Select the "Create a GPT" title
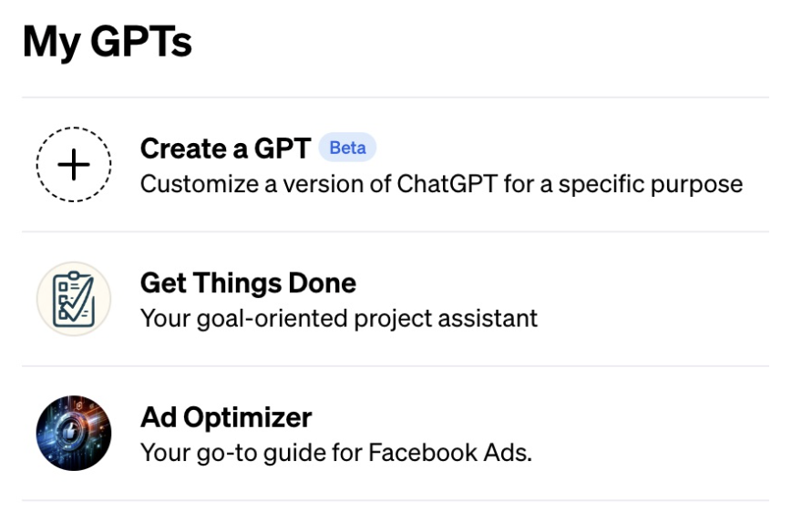This screenshot has width=802, height=532. click(225, 148)
